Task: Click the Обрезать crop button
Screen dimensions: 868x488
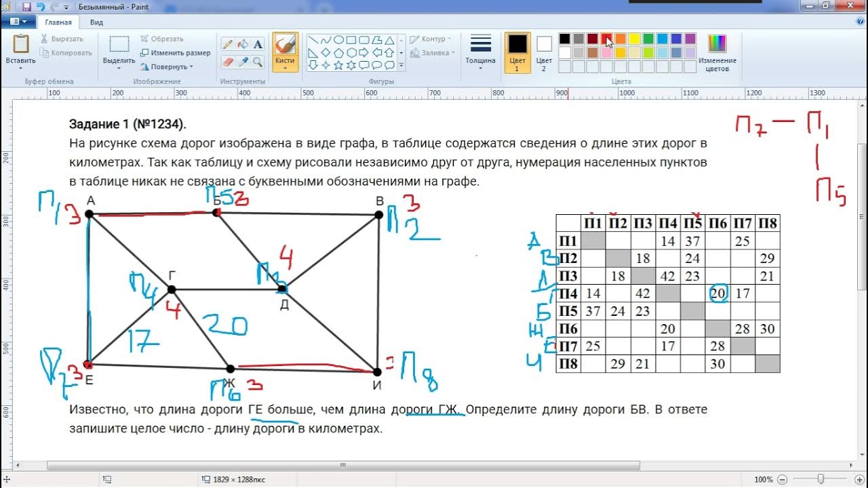Action: tap(162, 39)
